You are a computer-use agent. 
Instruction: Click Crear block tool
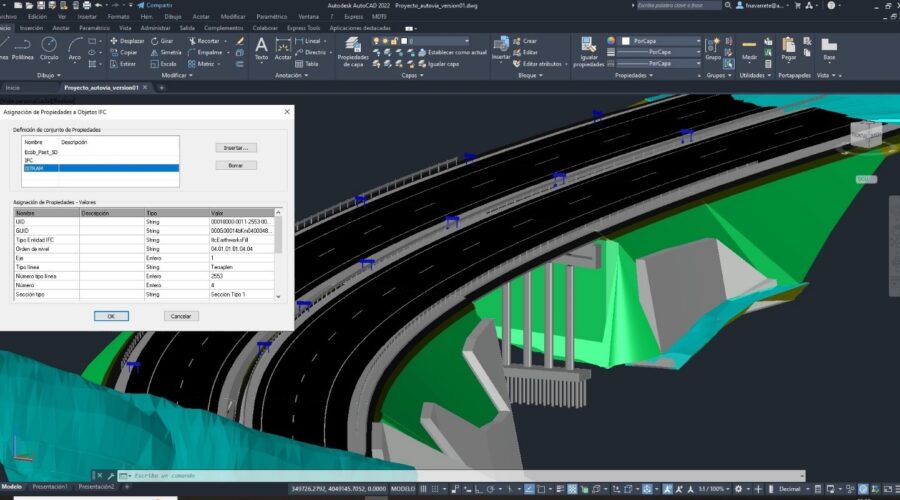tap(525, 41)
